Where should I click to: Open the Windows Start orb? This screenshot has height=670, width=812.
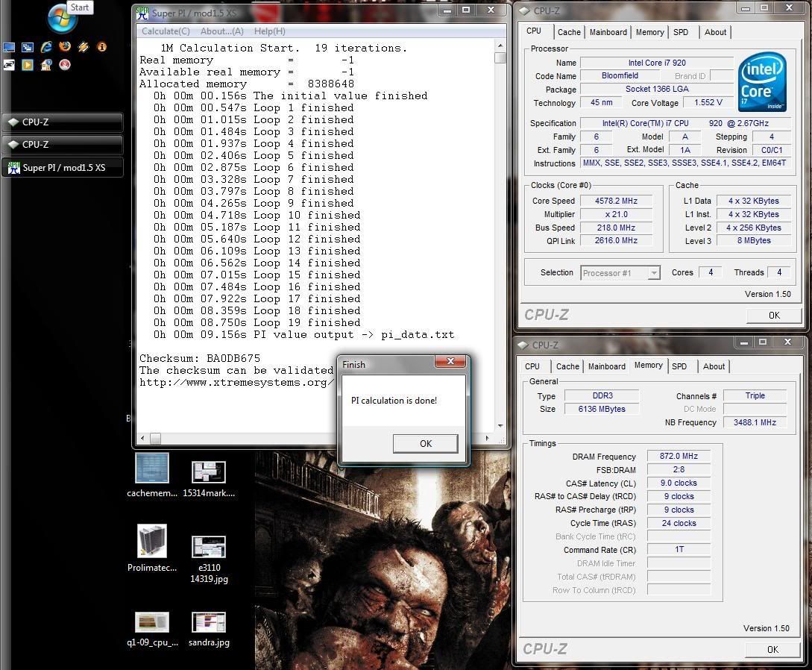[62, 18]
